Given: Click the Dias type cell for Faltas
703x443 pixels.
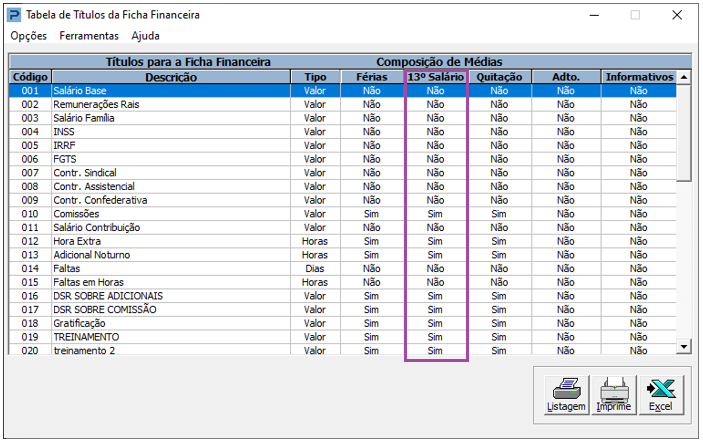Looking at the screenshot, I should [315, 269].
